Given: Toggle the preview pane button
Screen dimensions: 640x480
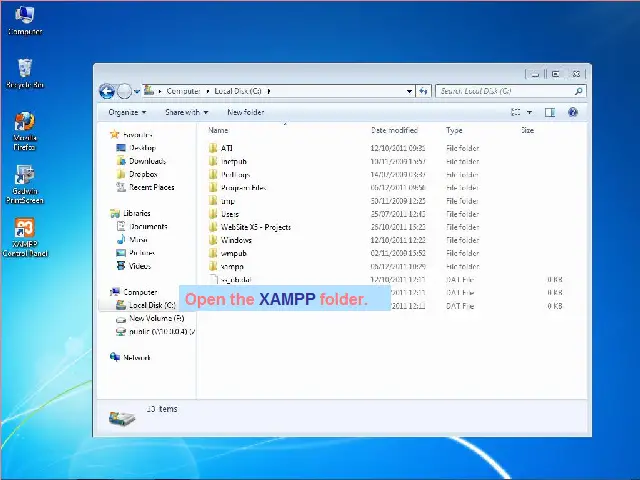Looking at the screenshot, I should point(550,112).
